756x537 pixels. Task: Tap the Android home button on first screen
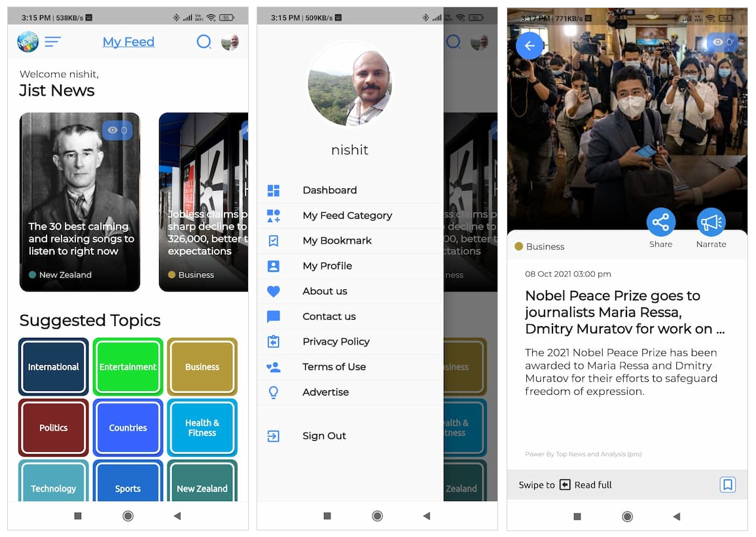[x=128, y=516]
